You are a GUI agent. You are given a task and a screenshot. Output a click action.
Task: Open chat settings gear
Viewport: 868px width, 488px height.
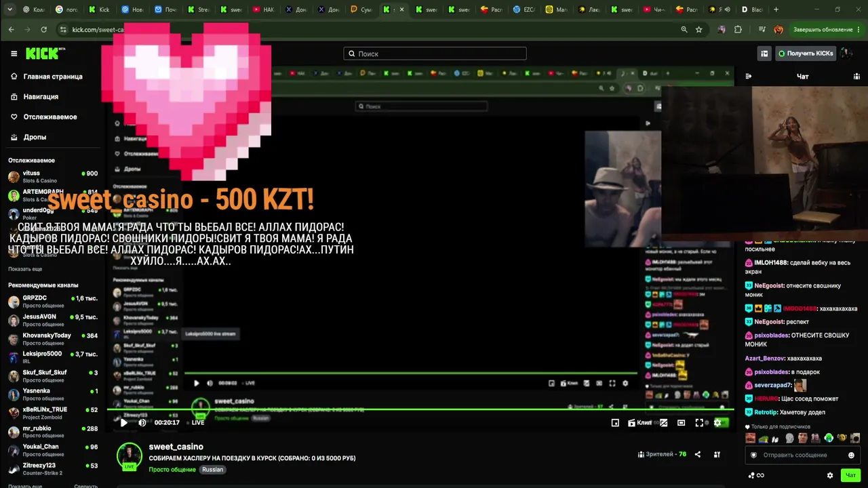[x=830, y=475]
